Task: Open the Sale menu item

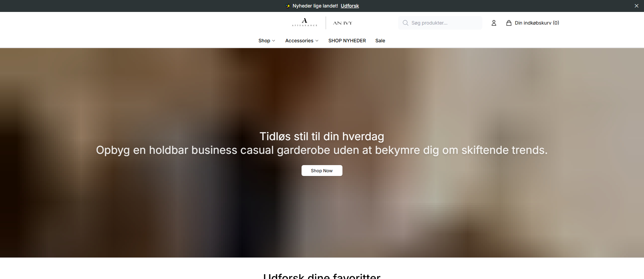Action: [380, 41]
